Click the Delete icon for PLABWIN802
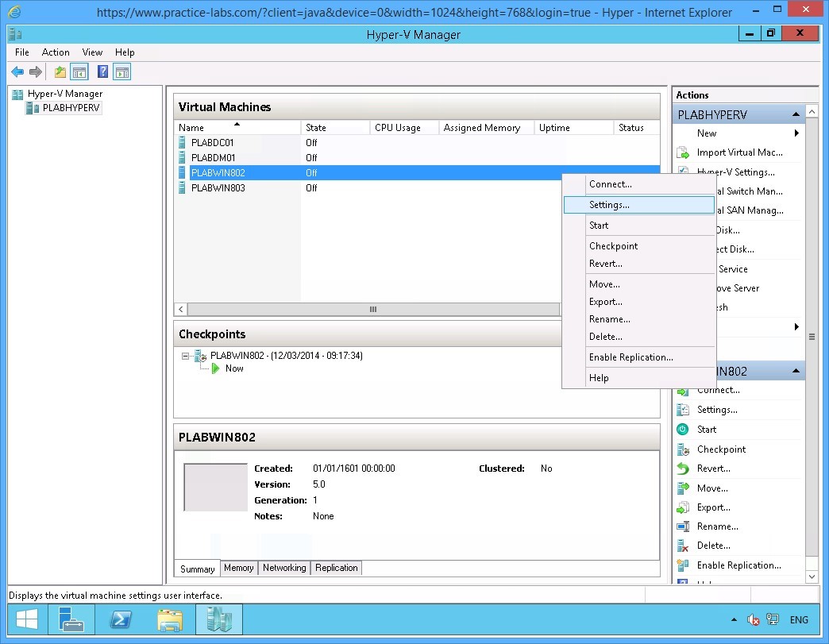Viewport: 829px width, 644px height. pyautogui.click(x=684, y=545)
